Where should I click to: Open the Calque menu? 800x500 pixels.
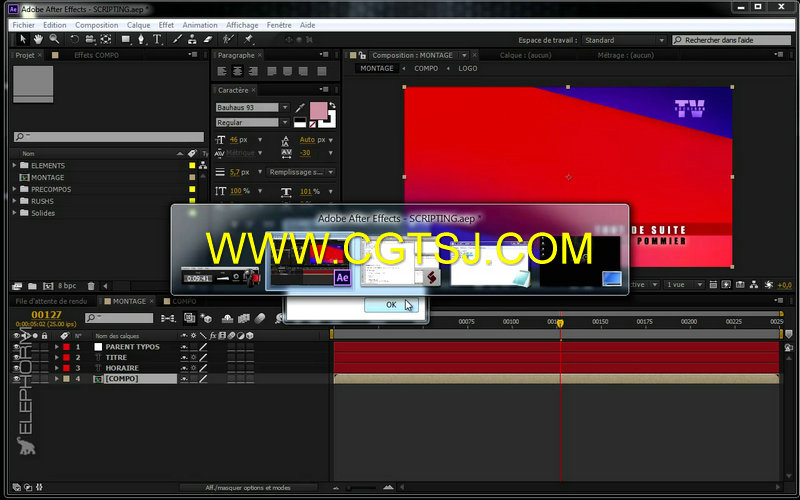click(138, 25)
